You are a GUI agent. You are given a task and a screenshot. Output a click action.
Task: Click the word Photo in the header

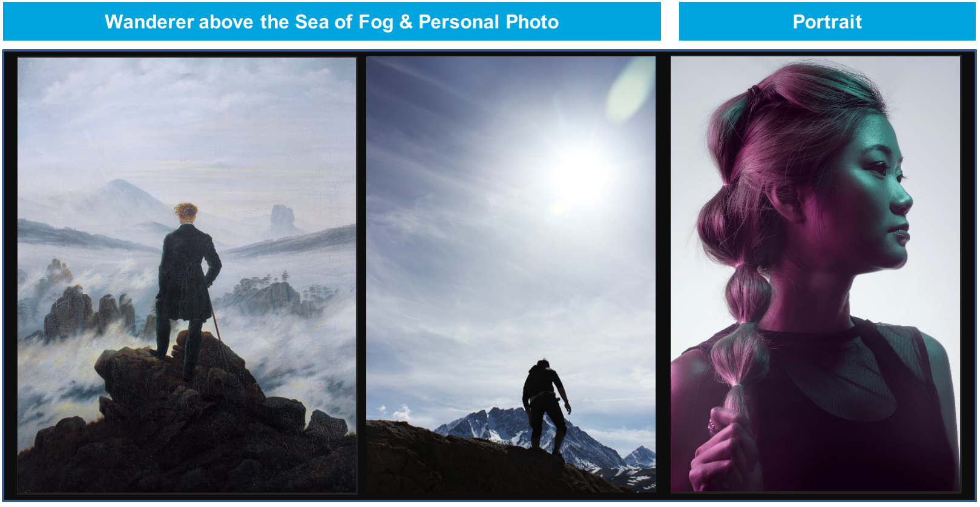coord(532,22)
